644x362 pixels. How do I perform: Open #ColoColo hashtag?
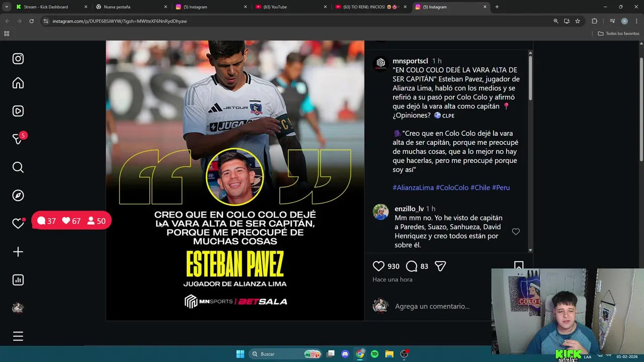point(452,188)
